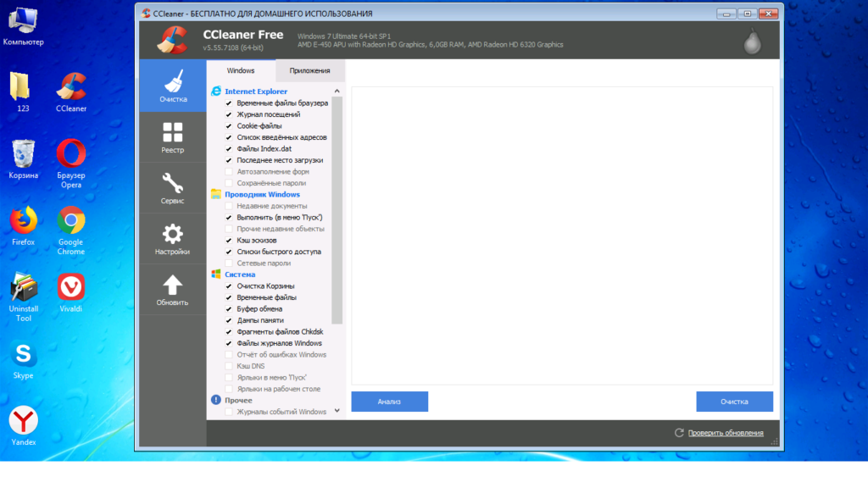Switch to the Приложения tab
868x488 pixels.
pyautogui.click(x=309, y=71)
